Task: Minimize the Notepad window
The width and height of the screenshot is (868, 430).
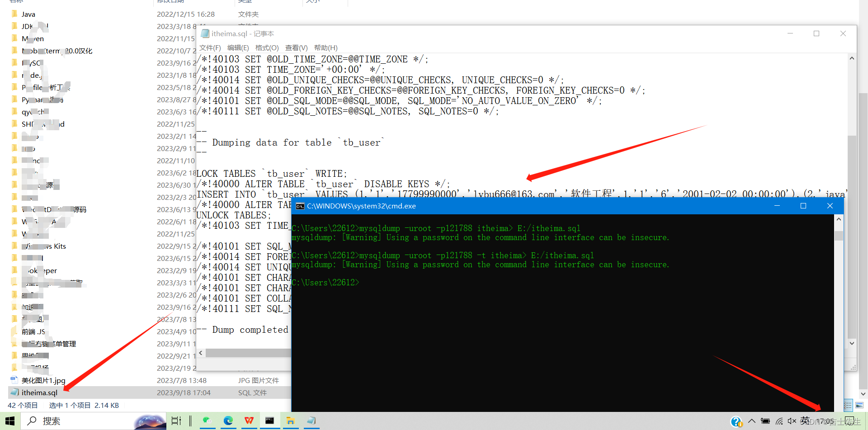Action: tap(790, 33)
